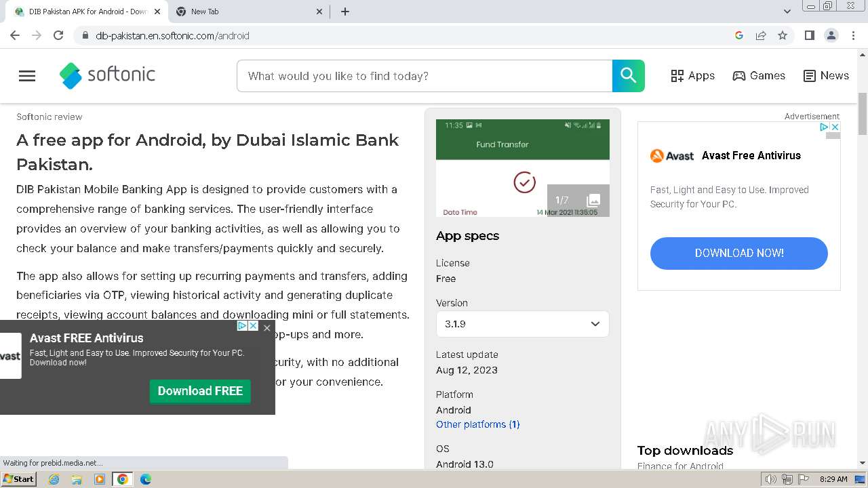Click Avast FREE Antivirus banner heading
Image resolution: width=868 pixels, height=488 pixels.
[x=87, y=338]
